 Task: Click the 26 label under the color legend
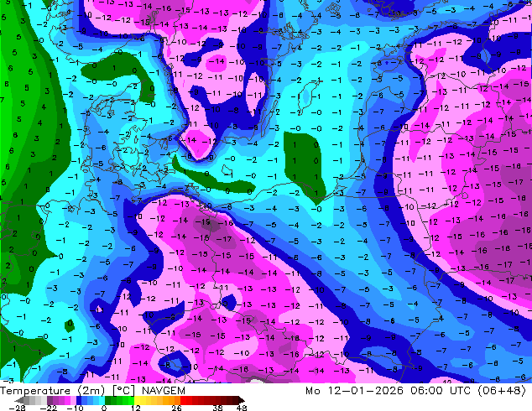176,408
